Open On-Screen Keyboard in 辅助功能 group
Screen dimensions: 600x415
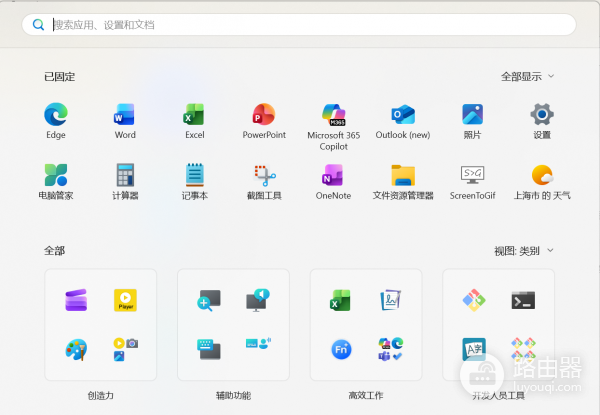[209, 349]
